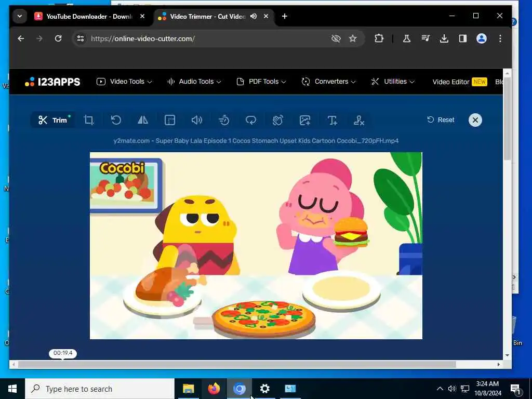Open the Windows Start menu
Image resolution: width=532 pixels, height=399 pixels.
tap(12, 389)
